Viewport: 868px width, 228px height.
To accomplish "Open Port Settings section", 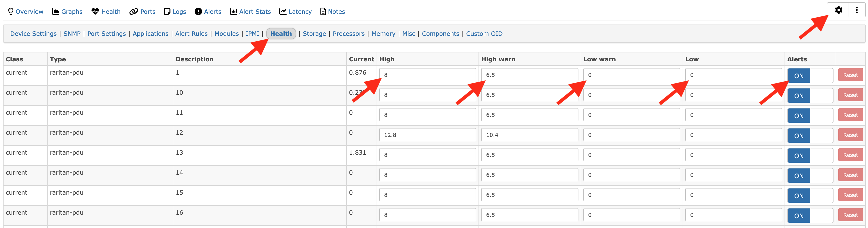I will (x=106, y=34).
